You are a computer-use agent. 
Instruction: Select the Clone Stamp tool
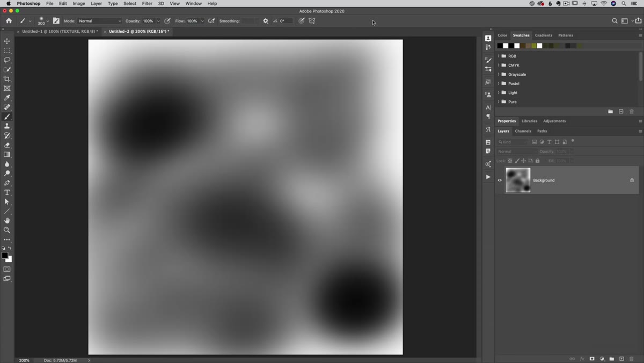click(x=7, y=126)
